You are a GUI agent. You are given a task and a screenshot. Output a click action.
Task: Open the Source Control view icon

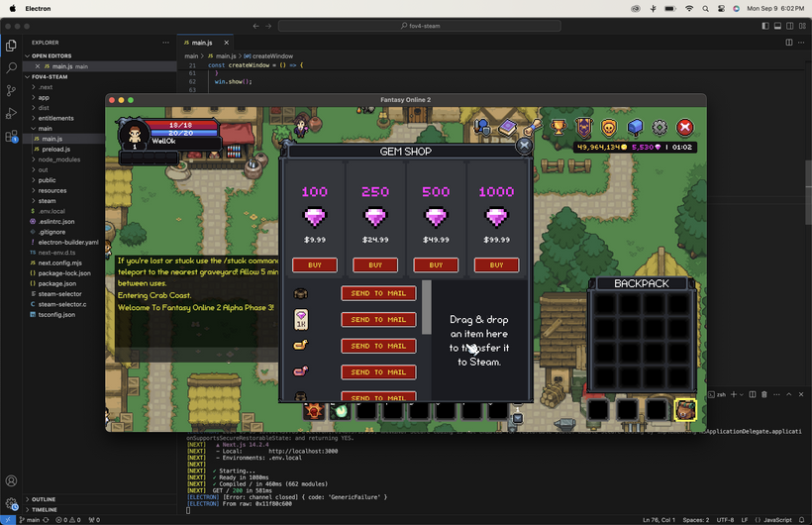(11, 90)
